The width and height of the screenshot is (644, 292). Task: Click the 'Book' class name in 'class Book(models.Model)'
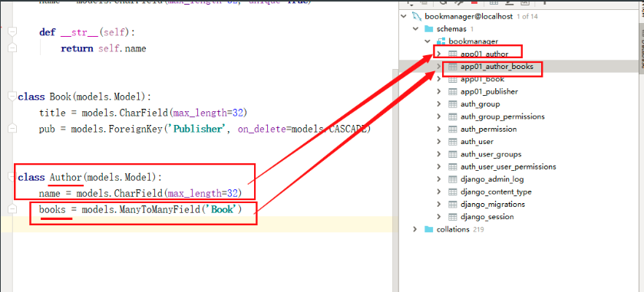pyautogui.click(x=60, y=97)
